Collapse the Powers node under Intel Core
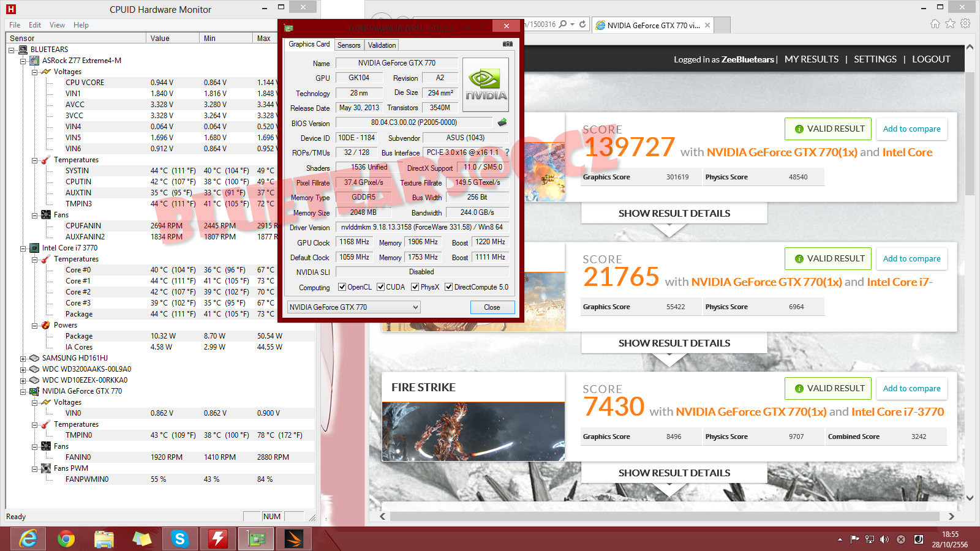 pyautogui.click(x=34, y=325)
